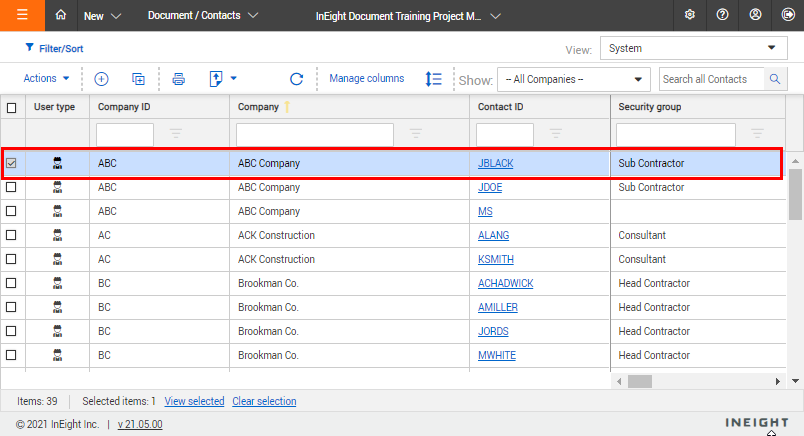This screenshot has width=804, height=436.
Task: Open the help question mark icon
Action: [x=722, y=15]
